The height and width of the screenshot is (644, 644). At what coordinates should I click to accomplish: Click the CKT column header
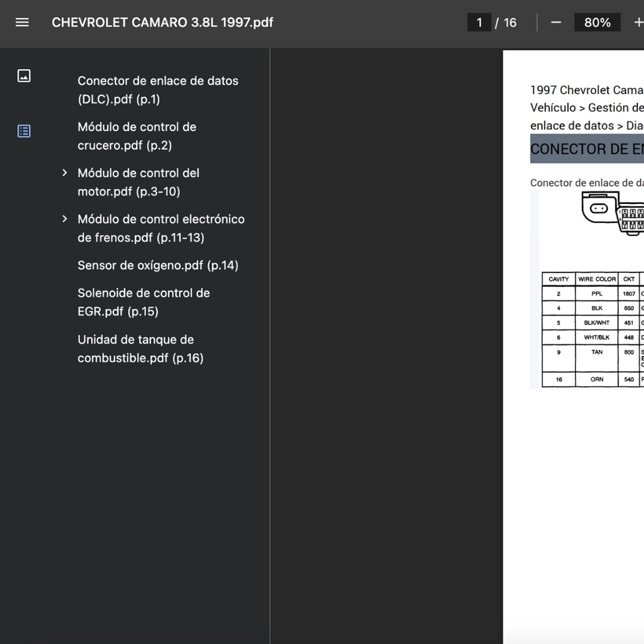629,279
